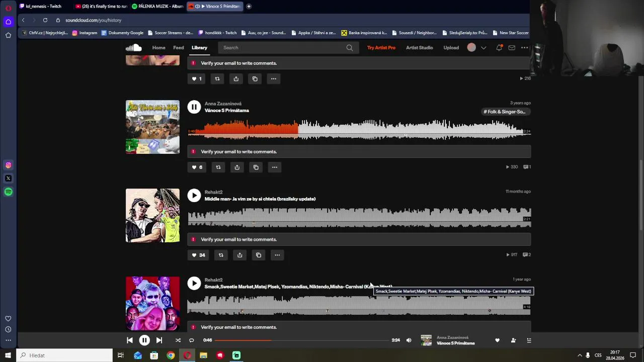
Task: Follow artist icon in player bar
Action: (513, 340)
